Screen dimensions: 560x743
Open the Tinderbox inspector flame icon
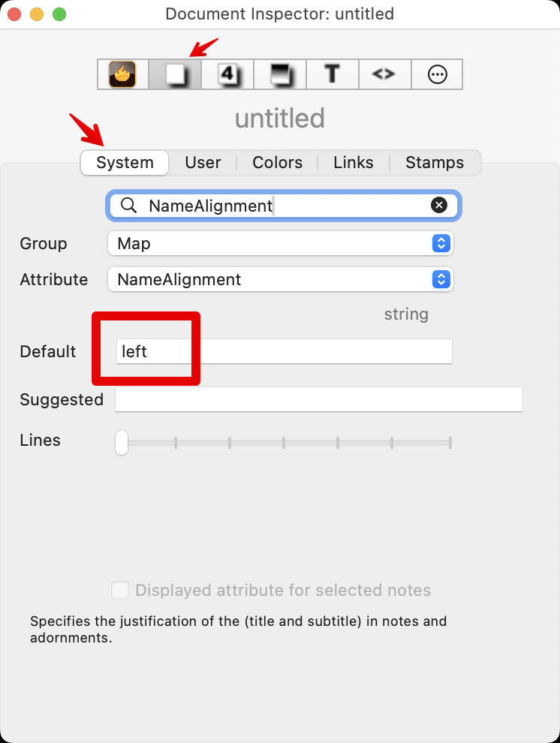pos(122,74)
